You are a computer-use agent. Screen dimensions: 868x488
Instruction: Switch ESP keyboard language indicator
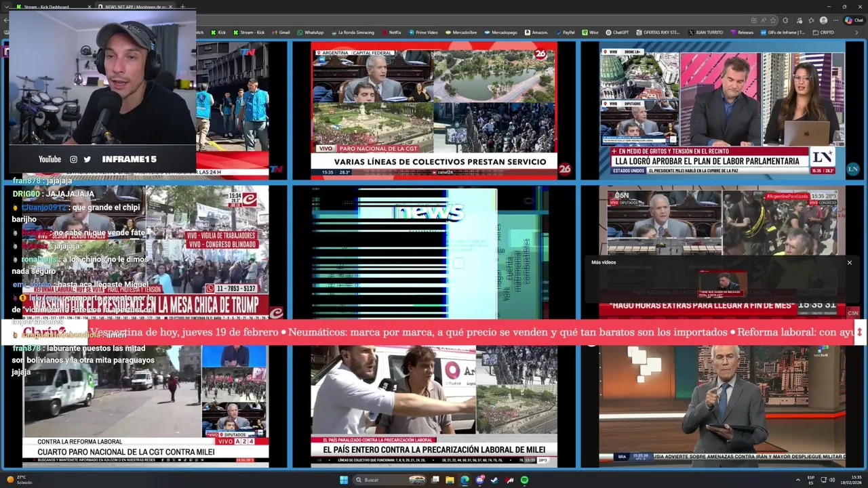[x=811, y=480]
